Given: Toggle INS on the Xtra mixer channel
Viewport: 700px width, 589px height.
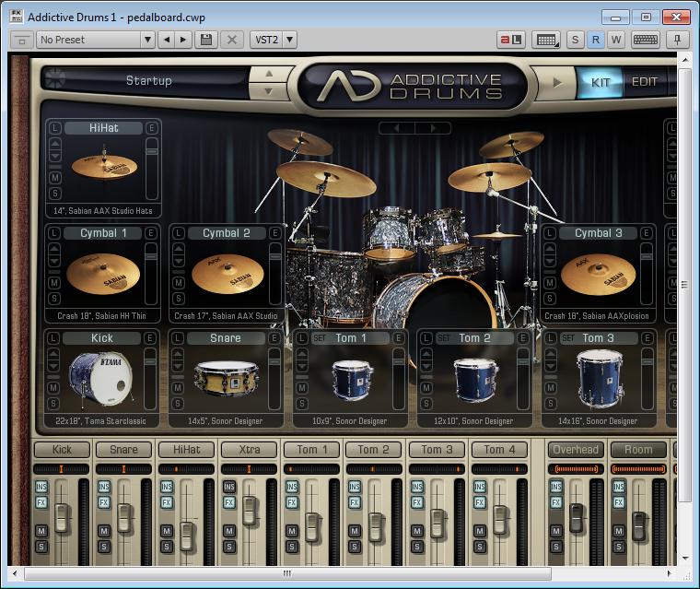Looking at the screenshot, I should point(229,487).
